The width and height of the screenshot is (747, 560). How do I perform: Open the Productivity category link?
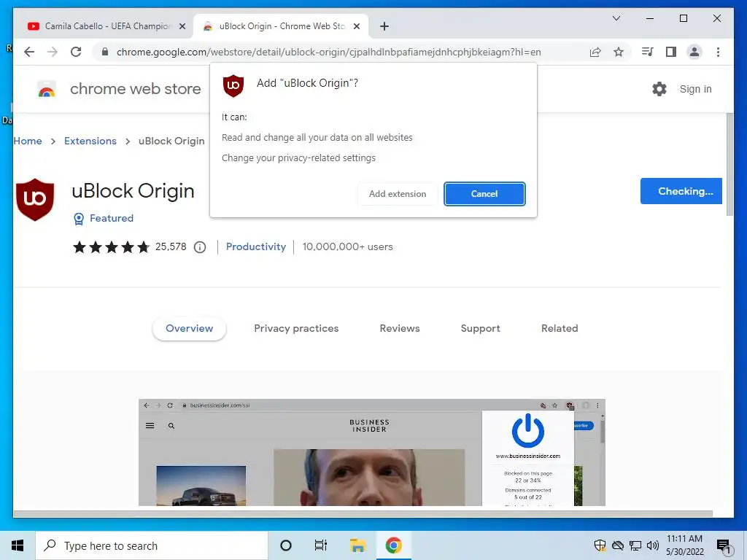pos(256,246)
